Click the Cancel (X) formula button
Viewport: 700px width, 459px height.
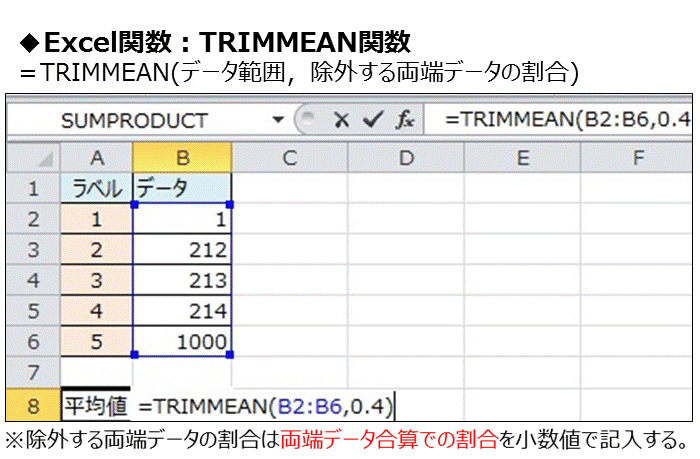coord(341,120)
